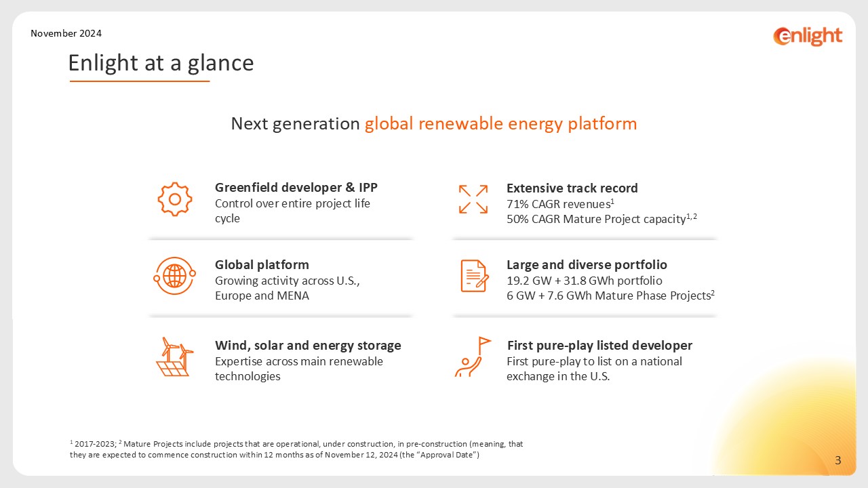Click 'Control over entire project life cycle' text
Screen dimensions: 868x488
pyautogui.click(x=292, y=211)
